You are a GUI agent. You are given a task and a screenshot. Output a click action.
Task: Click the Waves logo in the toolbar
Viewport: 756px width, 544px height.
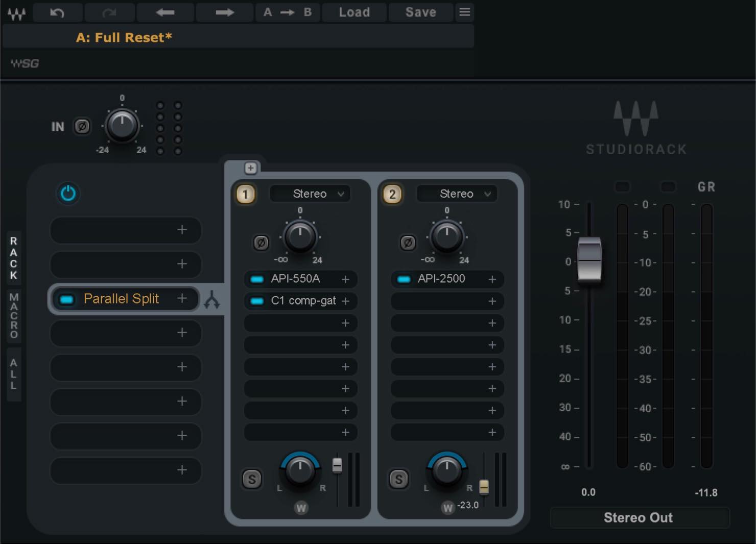[16, 13]
